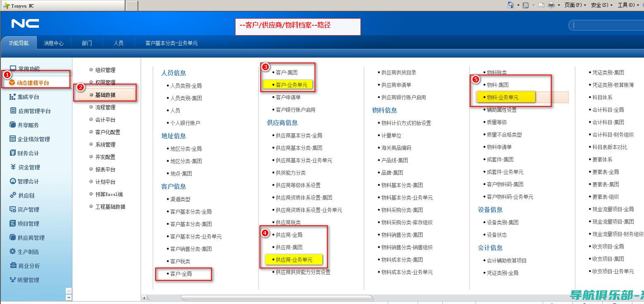
Task: Click the browser Home icon
Action: [511, 5]
